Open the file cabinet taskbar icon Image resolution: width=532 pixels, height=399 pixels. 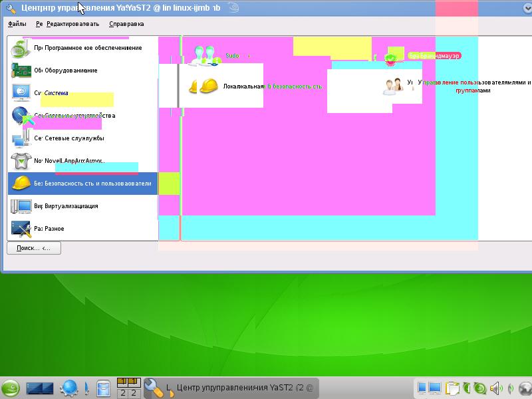(104, 388)
